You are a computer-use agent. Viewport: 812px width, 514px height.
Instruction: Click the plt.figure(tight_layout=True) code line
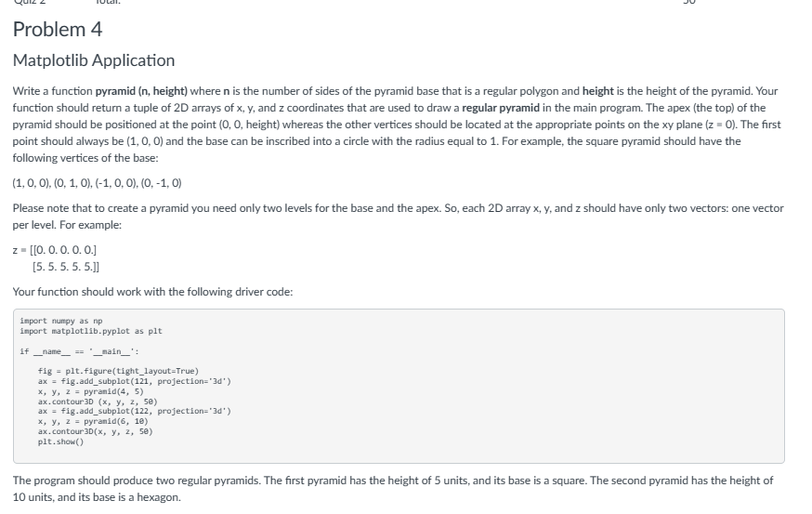pos(118,371)
